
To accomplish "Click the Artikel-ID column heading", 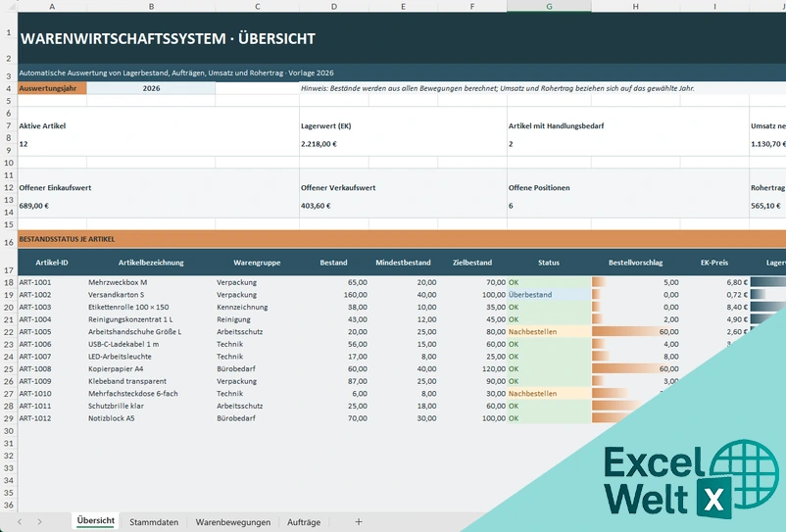I will (52, 263).
